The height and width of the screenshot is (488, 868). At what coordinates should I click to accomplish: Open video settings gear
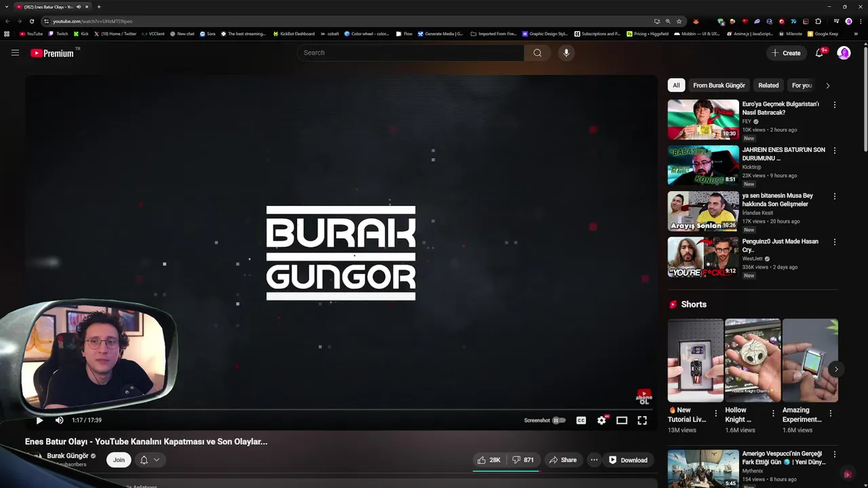coord(601,420)
